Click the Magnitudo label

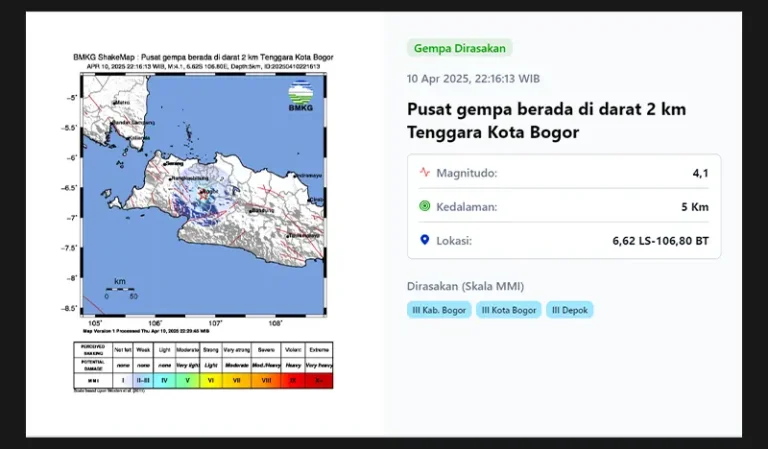click(x=467, y=173)
